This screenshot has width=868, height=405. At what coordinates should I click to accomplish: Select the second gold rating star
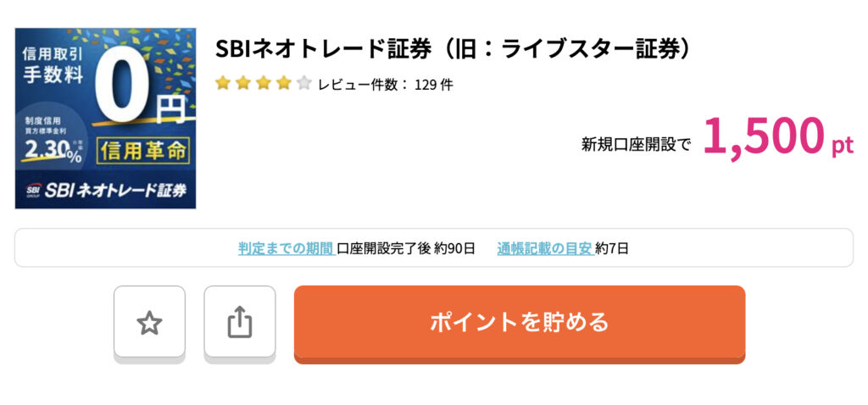pyautogui.click(x=243, y=84)
